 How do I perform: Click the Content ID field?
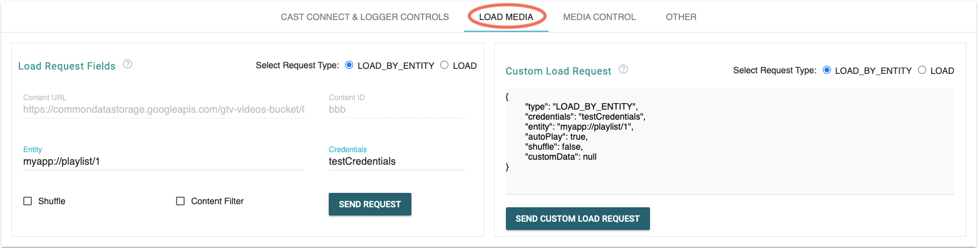tap(396, 110)
